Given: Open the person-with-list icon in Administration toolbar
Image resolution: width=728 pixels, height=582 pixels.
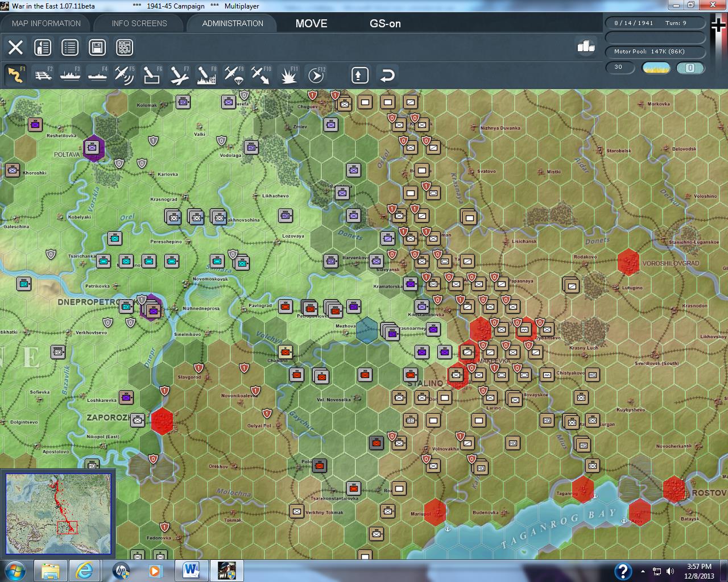Looking at the screenshot, I should pos(43,47).
